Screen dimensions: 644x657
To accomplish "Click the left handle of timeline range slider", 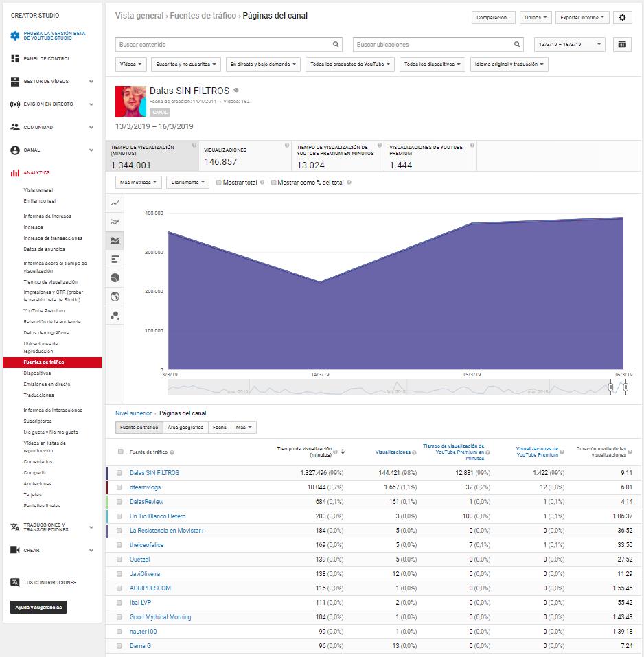I will click(610, 387).
